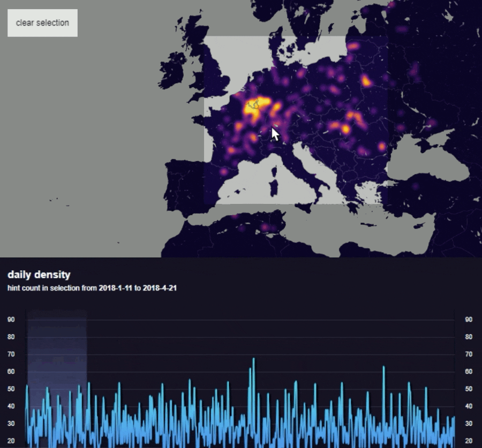Click the daily density chart title
The image size is (482, 448).
pos(39,275)
